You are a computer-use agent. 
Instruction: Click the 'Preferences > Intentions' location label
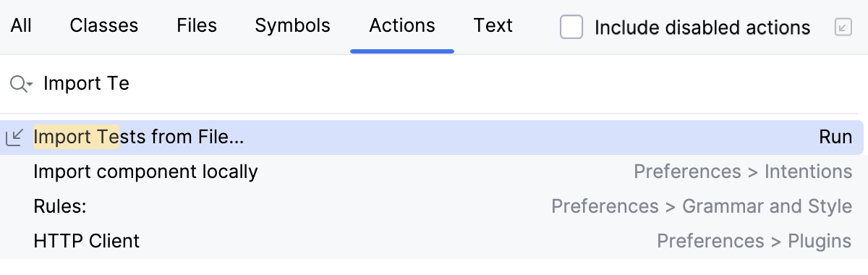[x=743, y=172]
